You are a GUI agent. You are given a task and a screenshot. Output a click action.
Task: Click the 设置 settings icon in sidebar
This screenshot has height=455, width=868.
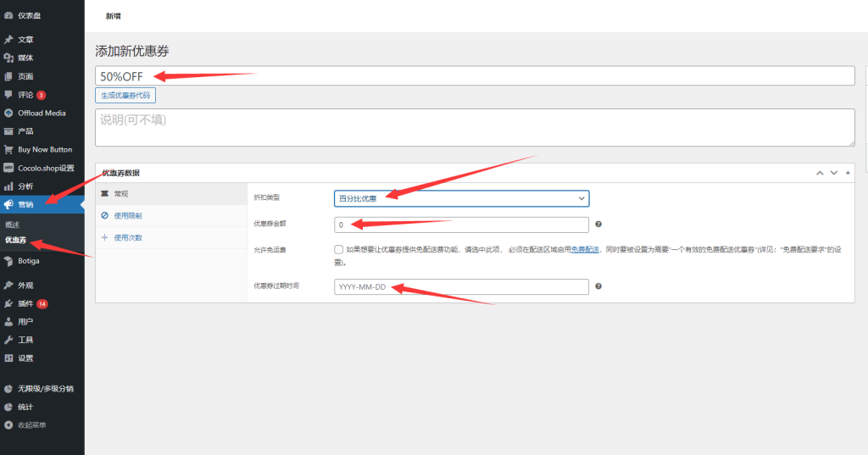click(8, 358)
